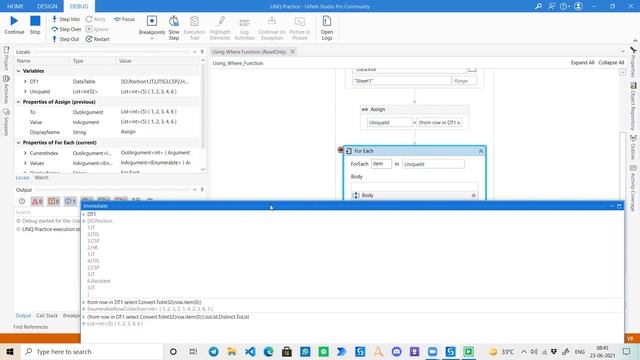640x360 pixels.
Task: Click the Expand All link
Action: point(582,63)
